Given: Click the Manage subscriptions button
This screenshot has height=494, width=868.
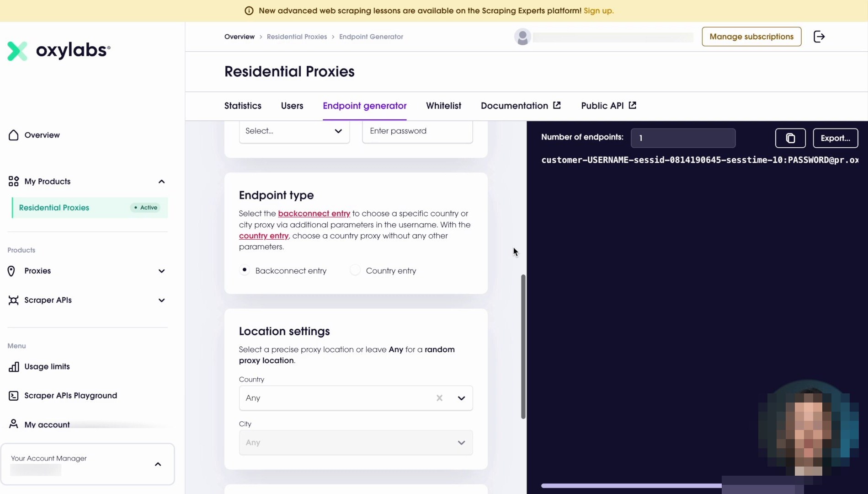Looking at the screenshot, I should [751, 37].
